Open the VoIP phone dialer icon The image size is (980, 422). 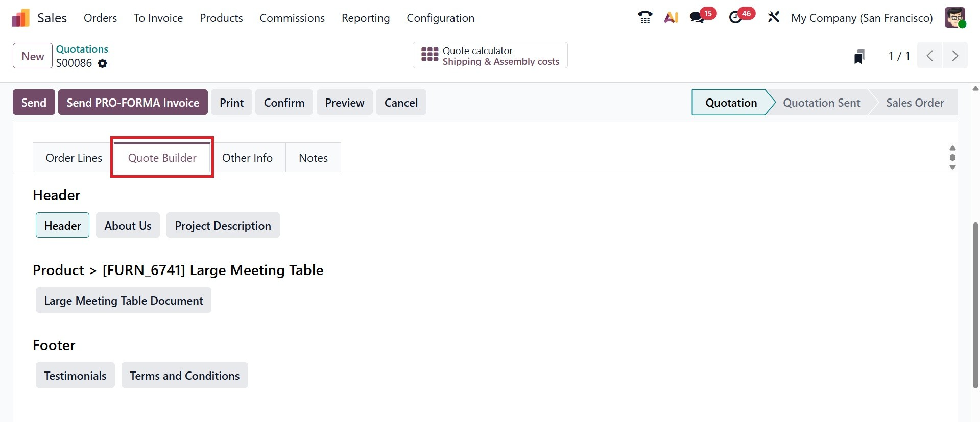pos(645,18)
